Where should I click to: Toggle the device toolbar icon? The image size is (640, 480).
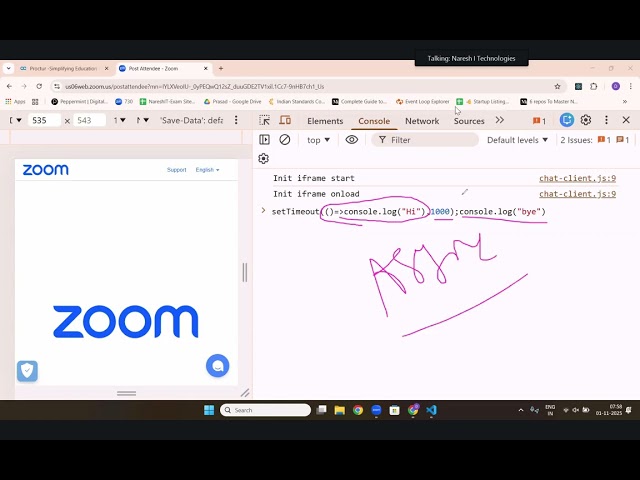285,120
